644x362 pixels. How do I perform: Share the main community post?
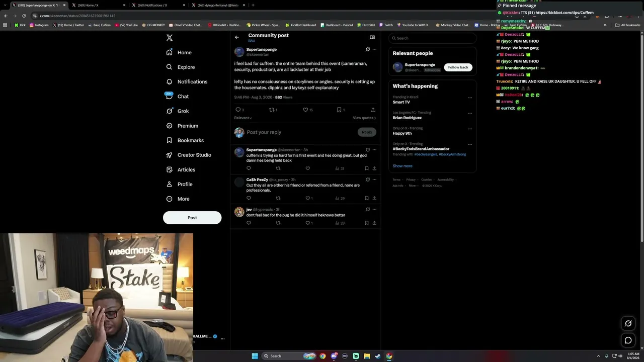373,110
